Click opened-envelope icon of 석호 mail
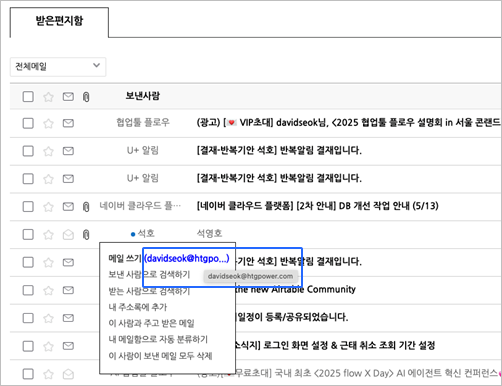 click(x=68, y=234)
